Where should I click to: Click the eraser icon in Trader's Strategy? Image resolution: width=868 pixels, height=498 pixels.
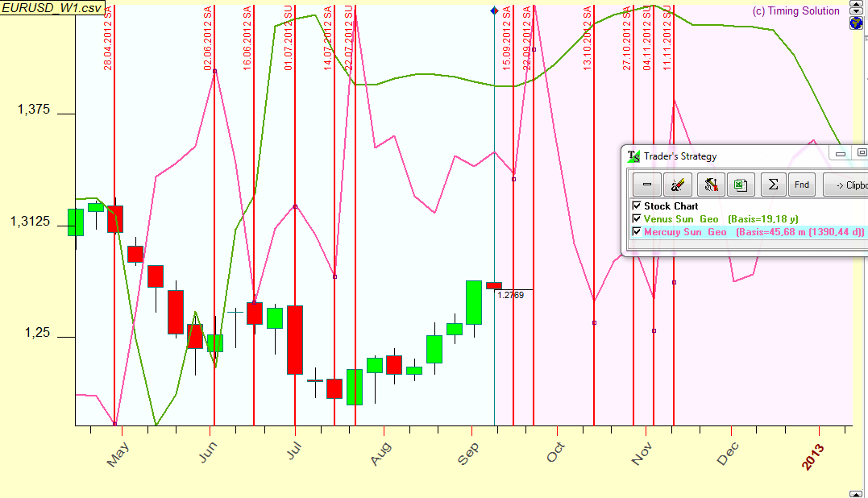pos(678,185)
